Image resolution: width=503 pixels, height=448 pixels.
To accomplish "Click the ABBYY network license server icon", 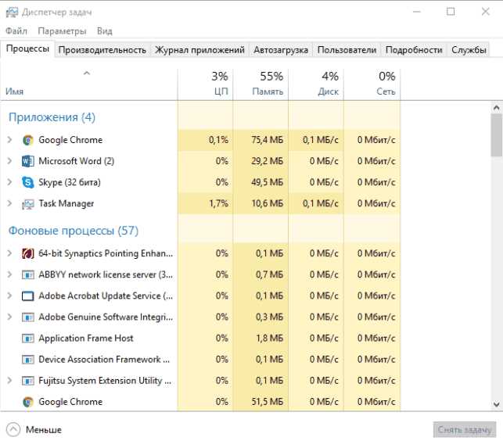I will [x=28, y=275].
